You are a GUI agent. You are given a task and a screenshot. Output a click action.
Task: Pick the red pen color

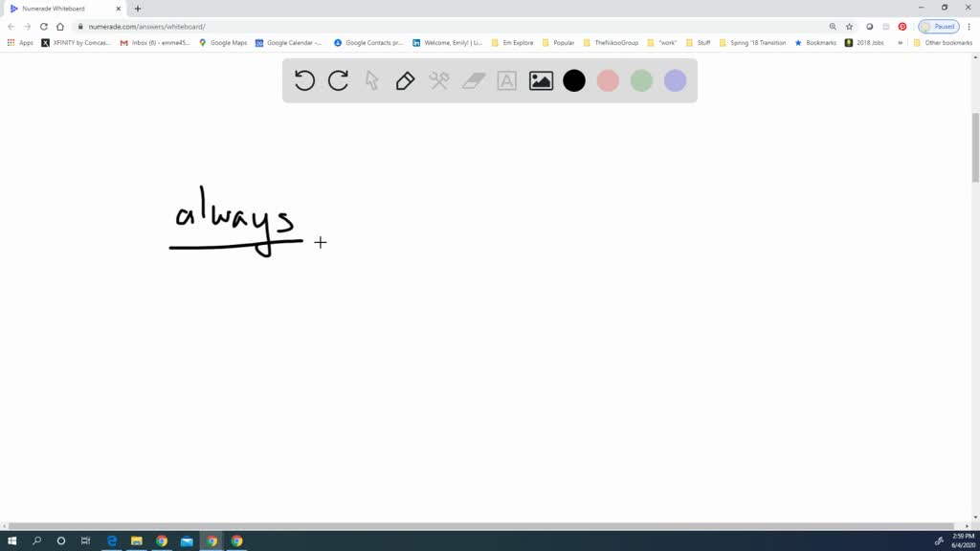click(x=607, y=80)
